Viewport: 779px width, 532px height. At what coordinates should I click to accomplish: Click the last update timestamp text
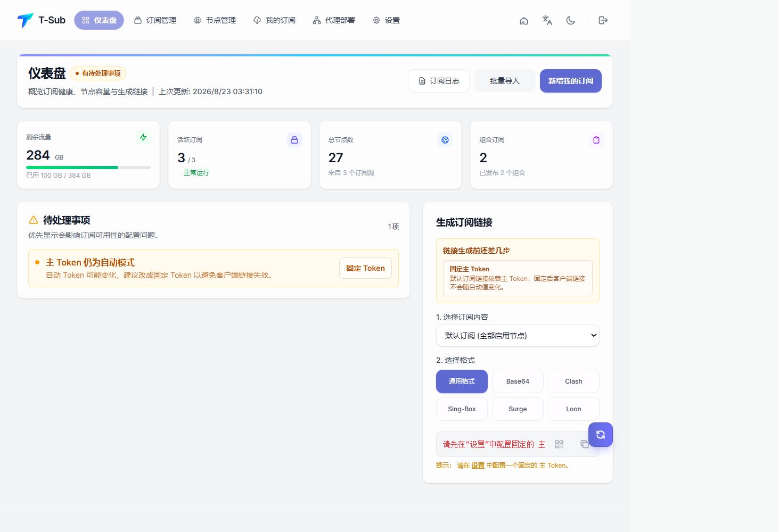210,92
